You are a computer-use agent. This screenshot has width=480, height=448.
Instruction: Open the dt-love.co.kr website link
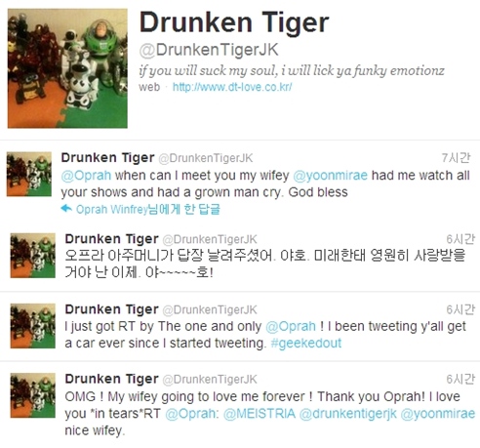232,87
